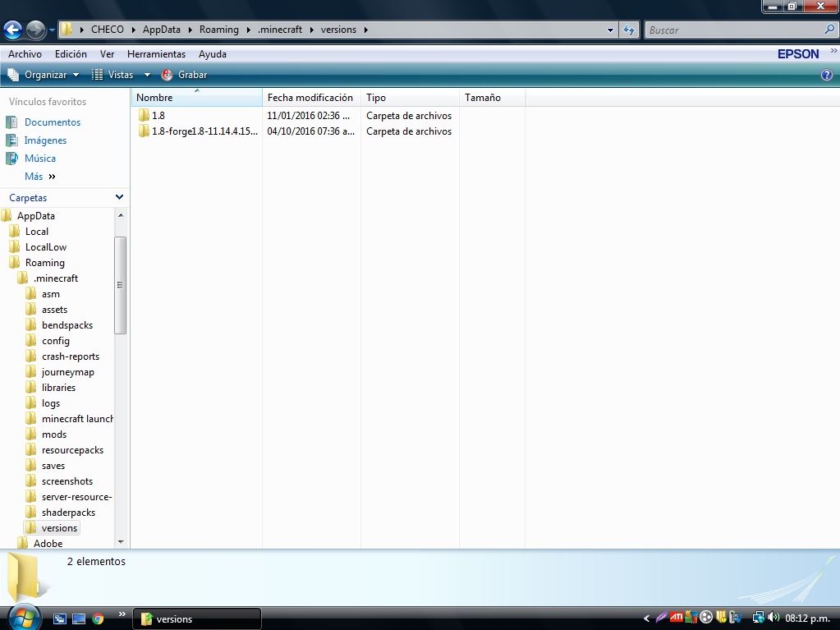Open the Música favorite link
Screen dimensions: 840x630
tap(40, 158)
